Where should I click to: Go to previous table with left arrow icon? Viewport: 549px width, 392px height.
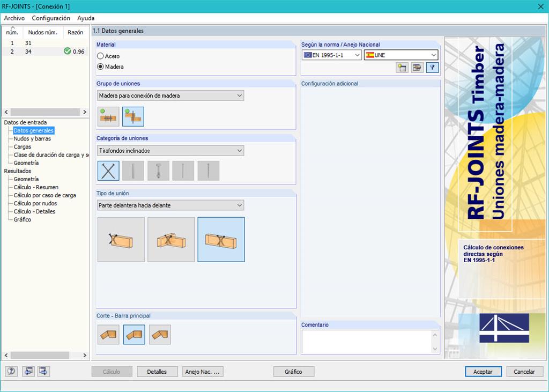pos(28,371)
